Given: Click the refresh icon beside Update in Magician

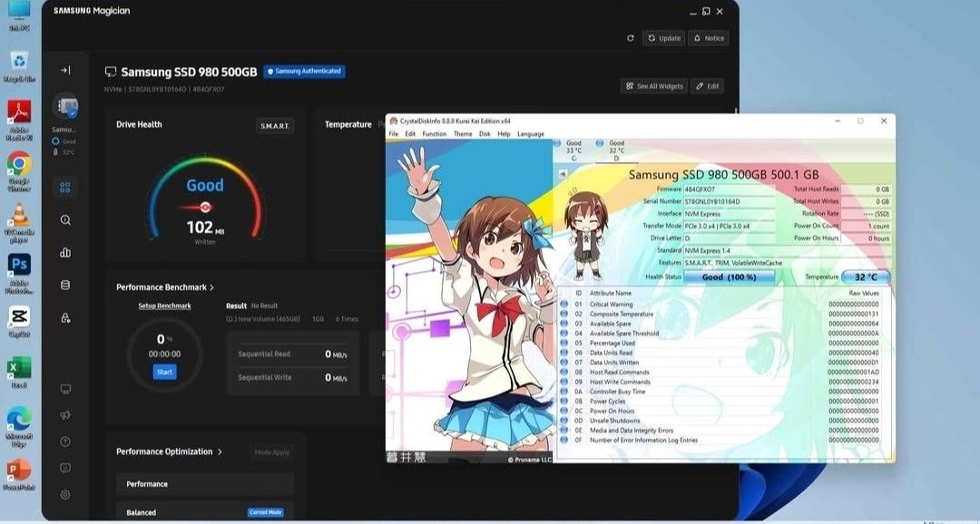Looking at the screenshot, I should tap(630, 38).
